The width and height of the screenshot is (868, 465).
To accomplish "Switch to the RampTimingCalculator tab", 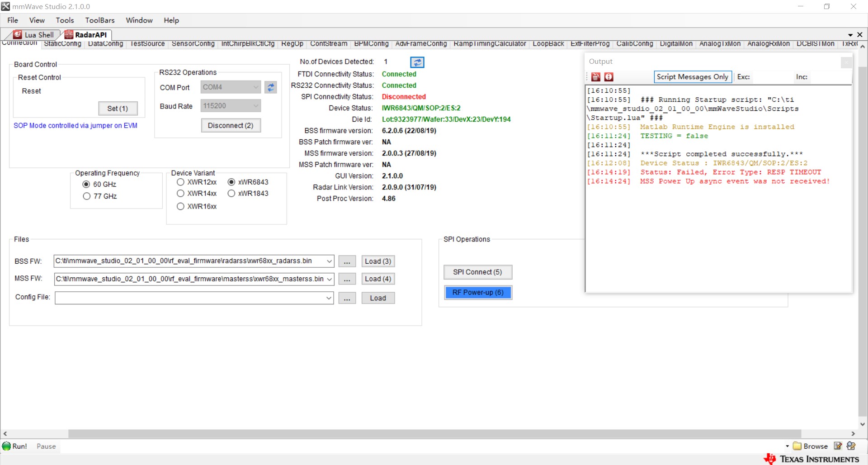I will tap(490, 44).
